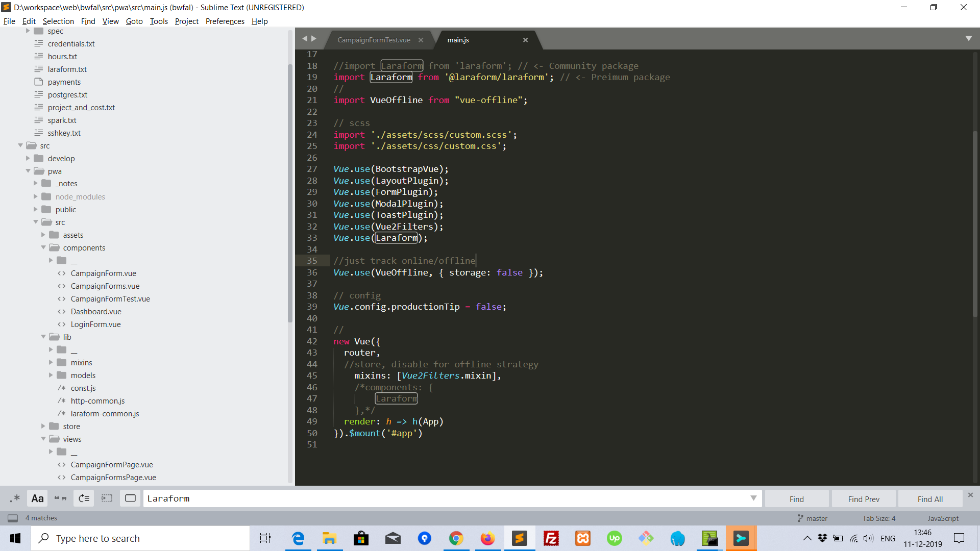The image size is (980, 551).
Task: Click the Find Prev button
Action: [x=863, y=498]
